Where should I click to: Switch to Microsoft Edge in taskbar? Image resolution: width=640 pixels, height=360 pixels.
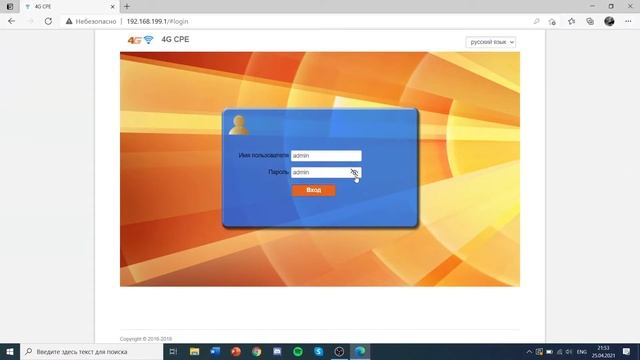(360, 351)
